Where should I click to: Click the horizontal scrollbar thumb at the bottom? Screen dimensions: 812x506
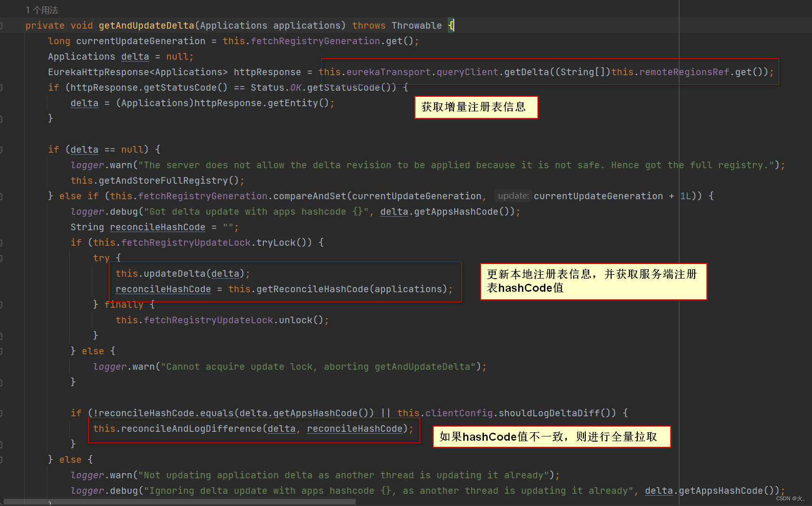[x=180, y=502]
